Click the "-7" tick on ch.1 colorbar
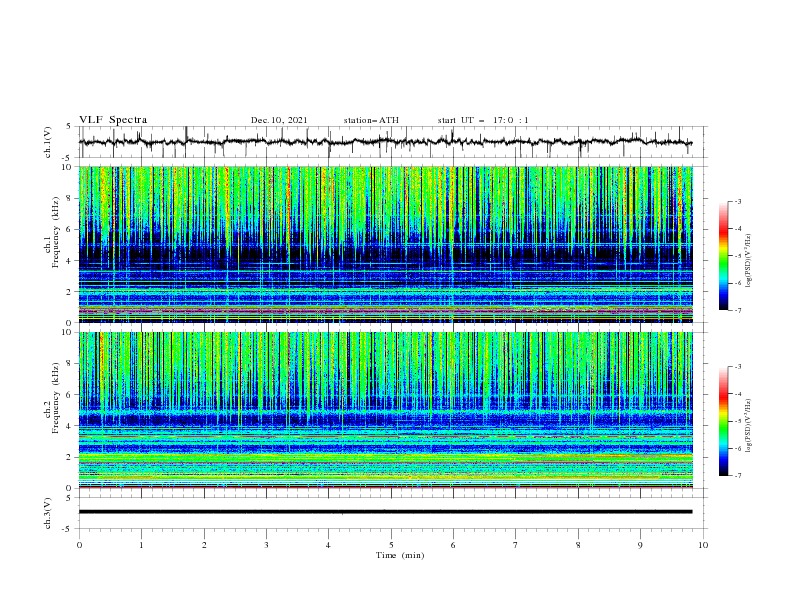The height and width of the screenshot is (612, 792). [737, 310]
